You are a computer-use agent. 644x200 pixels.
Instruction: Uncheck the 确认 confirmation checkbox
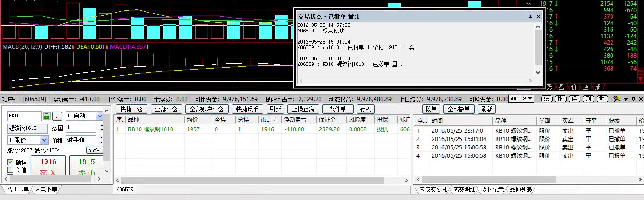pyautogui.click(x=11, y=162)
